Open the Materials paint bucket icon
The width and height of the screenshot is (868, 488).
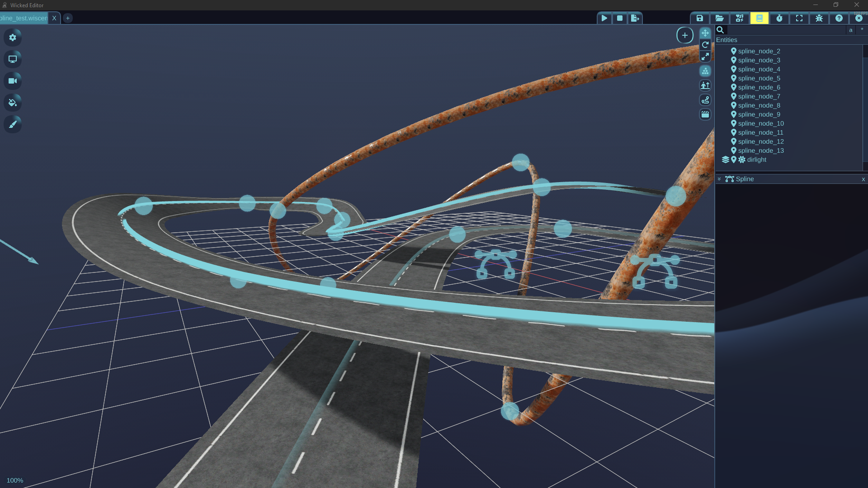click(13, 103)
